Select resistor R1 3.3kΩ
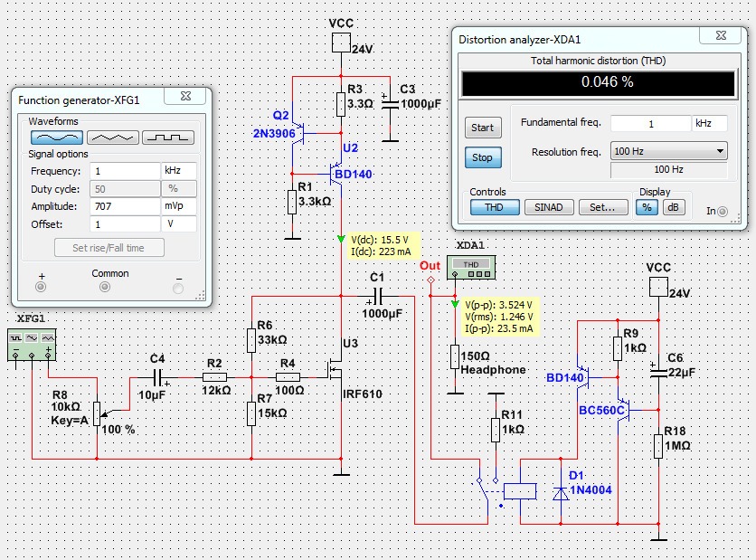The width and height of the screenshot is (756, 560). pos(292,202)
